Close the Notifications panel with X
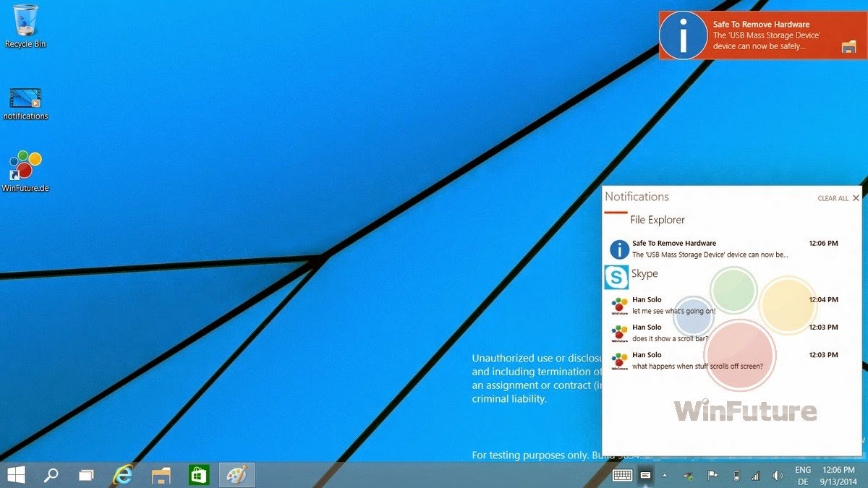Image resolution: width=868 pixels, height=488 pixels. coord(856,198)
